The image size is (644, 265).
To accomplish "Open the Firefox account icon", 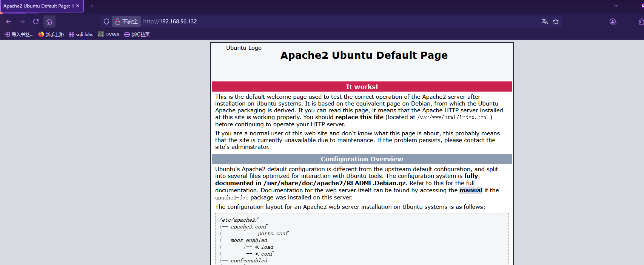I will (613, 21).
